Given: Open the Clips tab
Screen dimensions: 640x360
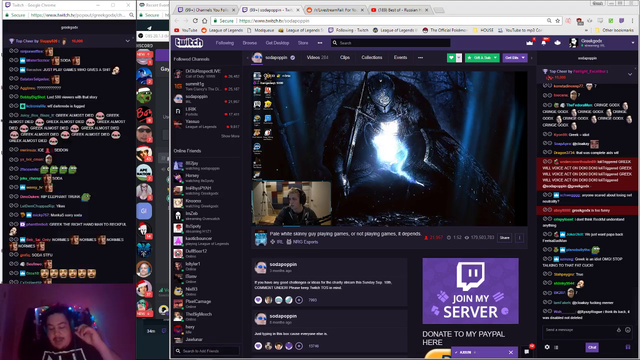Looking at the screenshot, I should 345,58.
